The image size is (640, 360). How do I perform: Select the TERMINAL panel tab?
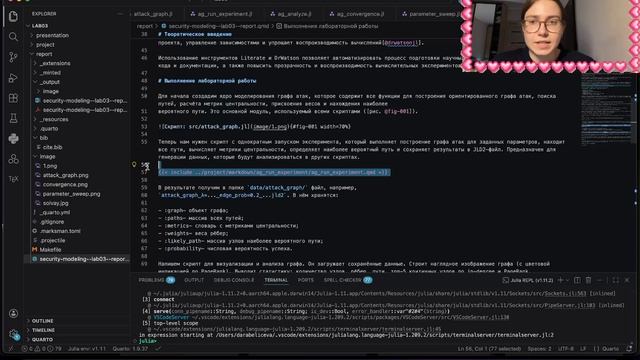coord(276,280)
